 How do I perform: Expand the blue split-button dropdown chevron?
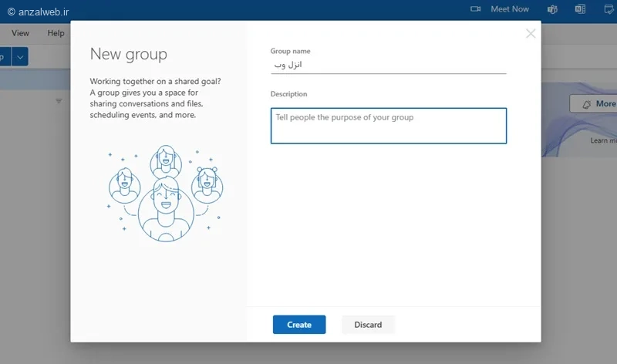(x=20, y=57)
